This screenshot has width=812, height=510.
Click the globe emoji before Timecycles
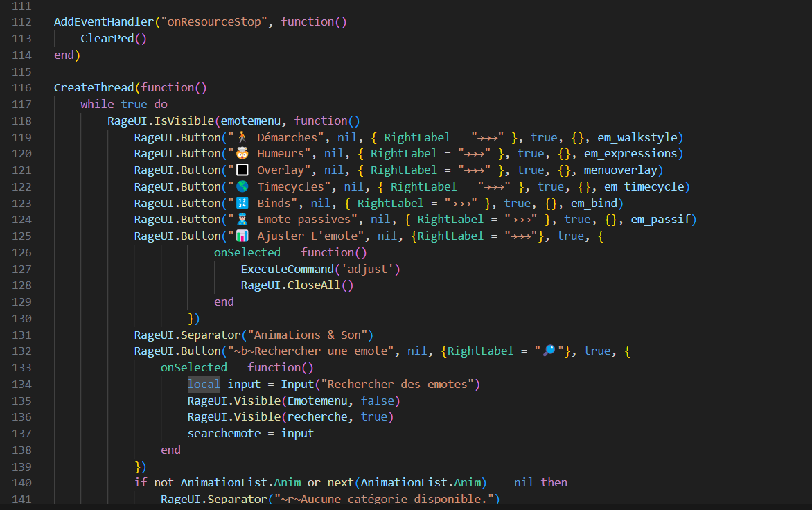pos(242,187)
